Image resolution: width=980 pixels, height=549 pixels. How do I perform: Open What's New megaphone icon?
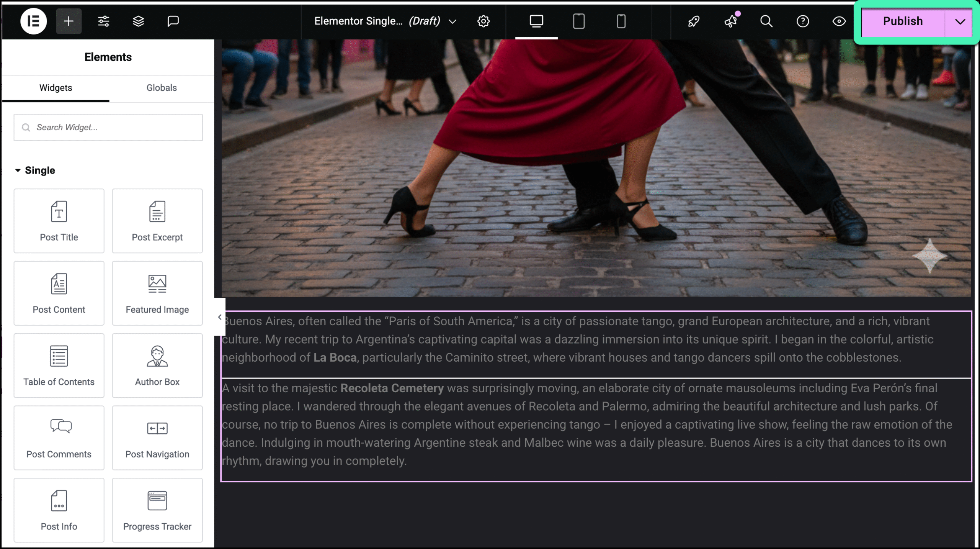[x=730, y=21]
